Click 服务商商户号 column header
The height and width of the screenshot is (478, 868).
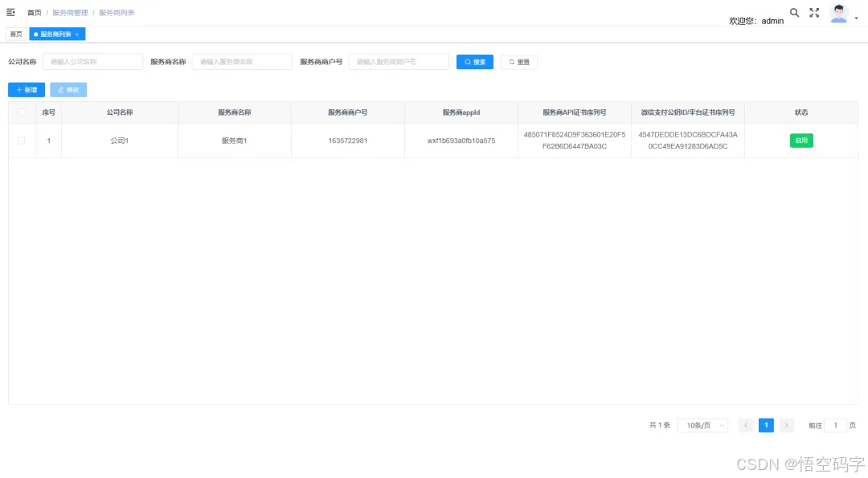coord(348,112)
